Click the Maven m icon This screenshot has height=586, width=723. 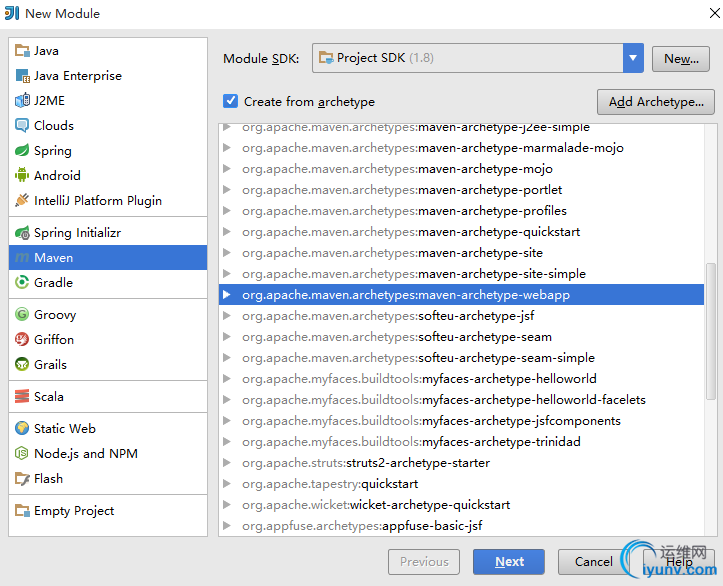coord(22,257)
